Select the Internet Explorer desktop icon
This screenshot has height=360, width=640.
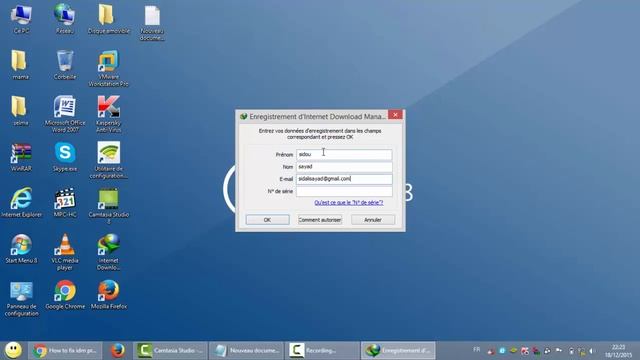[21, 202]
